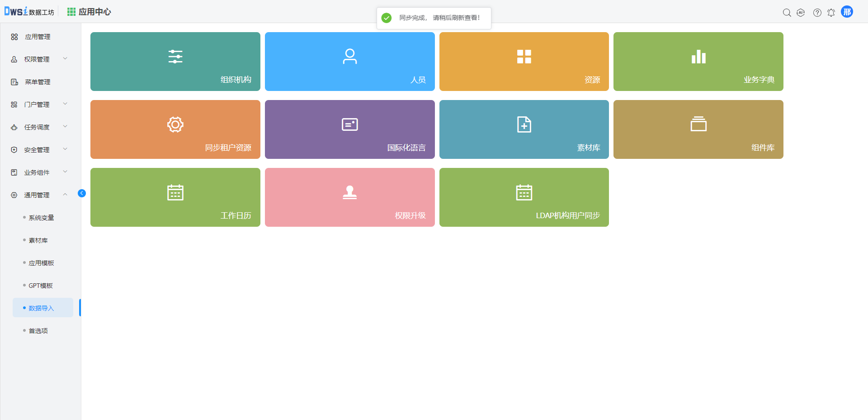Screen dimensions: 868x420
Task: Click the pink 权限升级 tile
Action: click(349, 197)
